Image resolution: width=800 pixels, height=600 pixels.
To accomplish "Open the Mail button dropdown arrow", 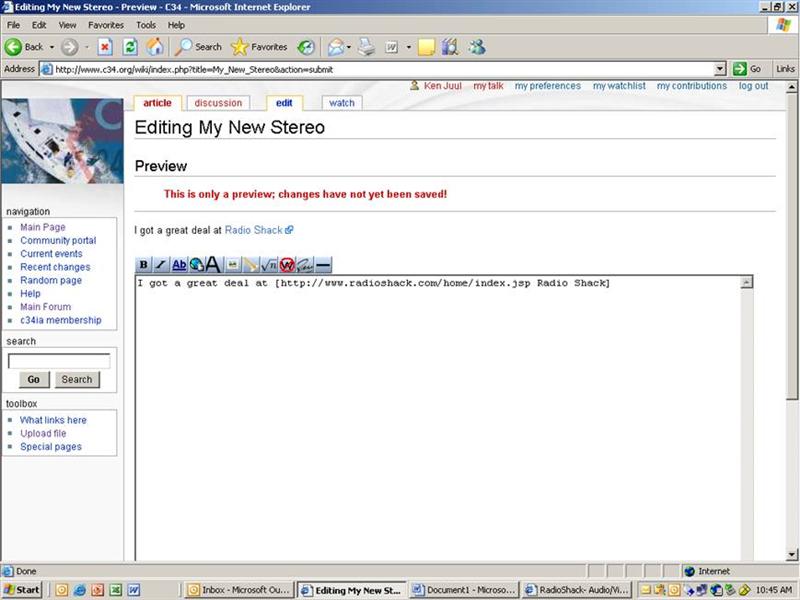I will pos(349,47).
